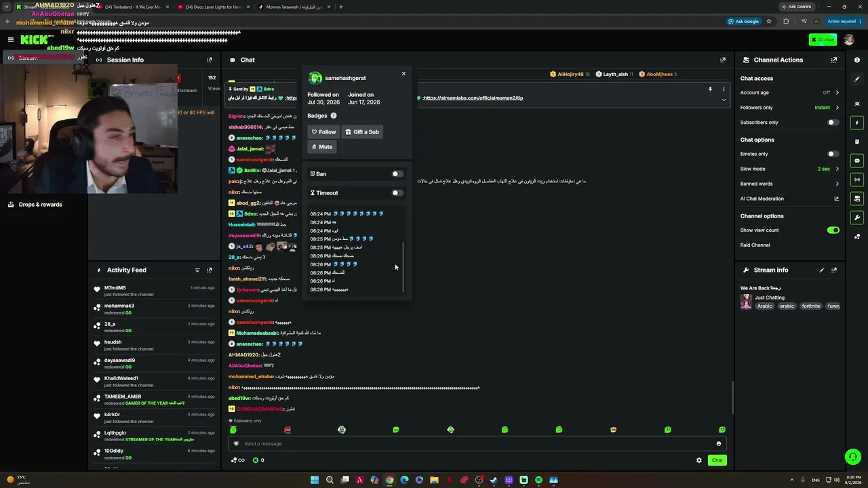Screen dimensions: 868x488
Task: Toggle the Timeout switch
Action: pyautogui.click(x=397, y=193)
